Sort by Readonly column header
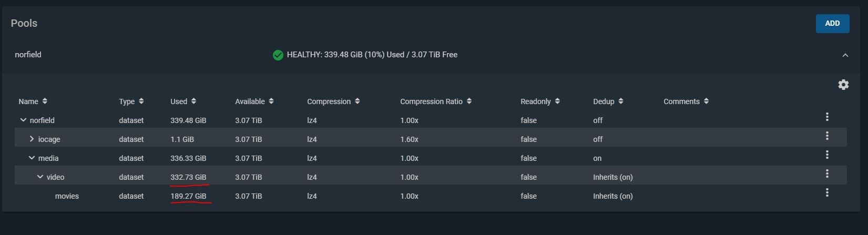This screenshot has height=235, width=868. point(540,101)
